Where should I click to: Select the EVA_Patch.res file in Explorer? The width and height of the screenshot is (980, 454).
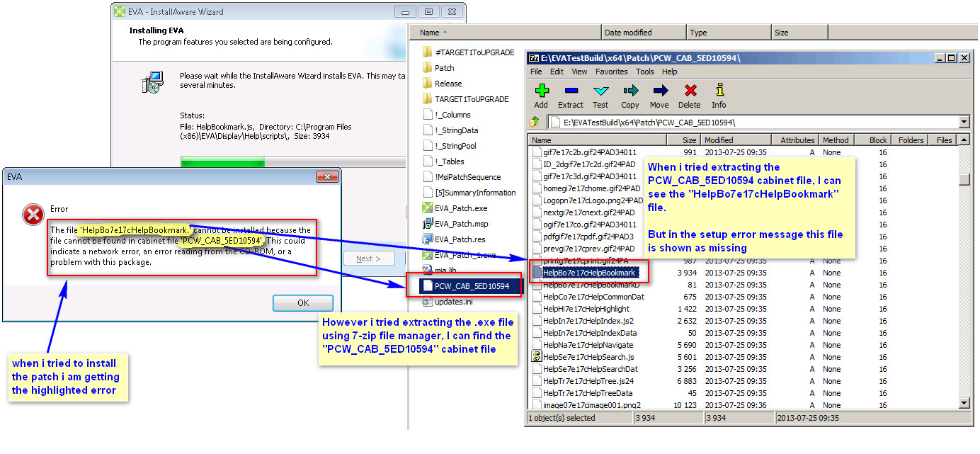(x=460, y=239)
